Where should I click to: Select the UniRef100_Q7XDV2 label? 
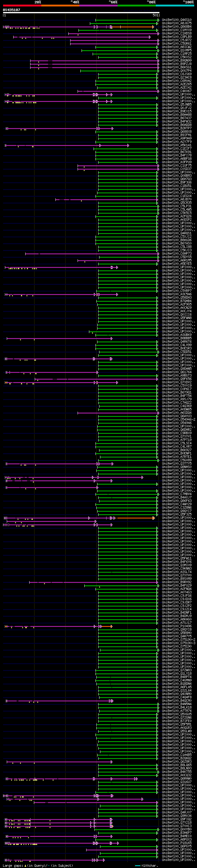click(177, 382)
